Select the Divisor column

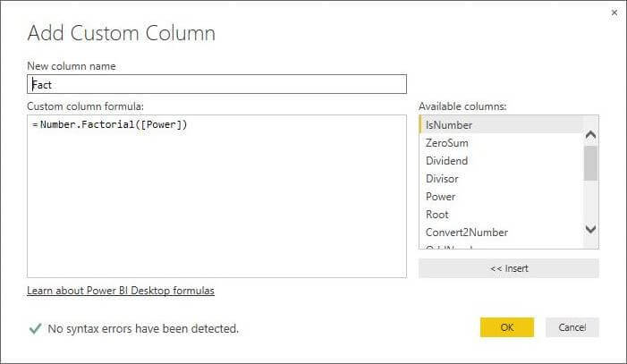pyautogui.click(x=442, y=179)
